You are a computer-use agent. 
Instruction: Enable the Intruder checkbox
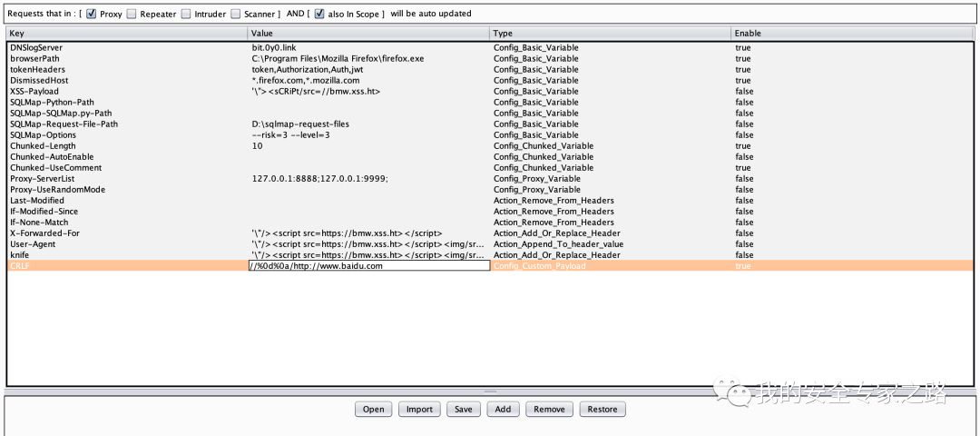[186, 14]
